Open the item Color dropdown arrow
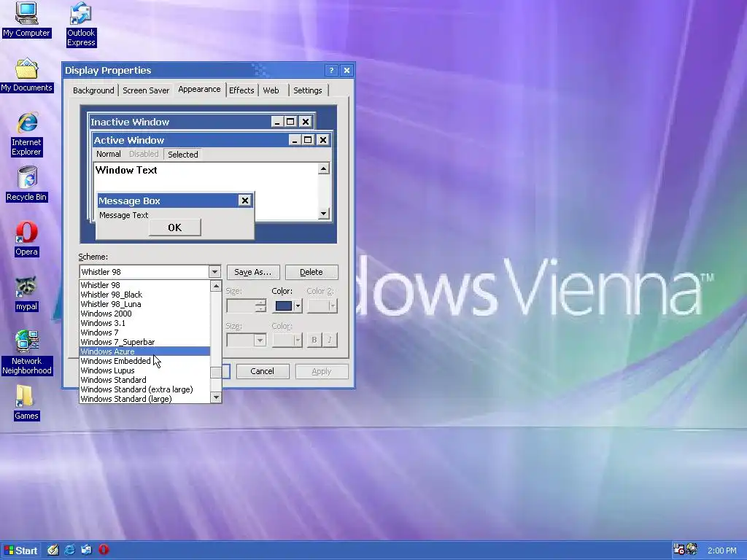 (x=298, y=306)
